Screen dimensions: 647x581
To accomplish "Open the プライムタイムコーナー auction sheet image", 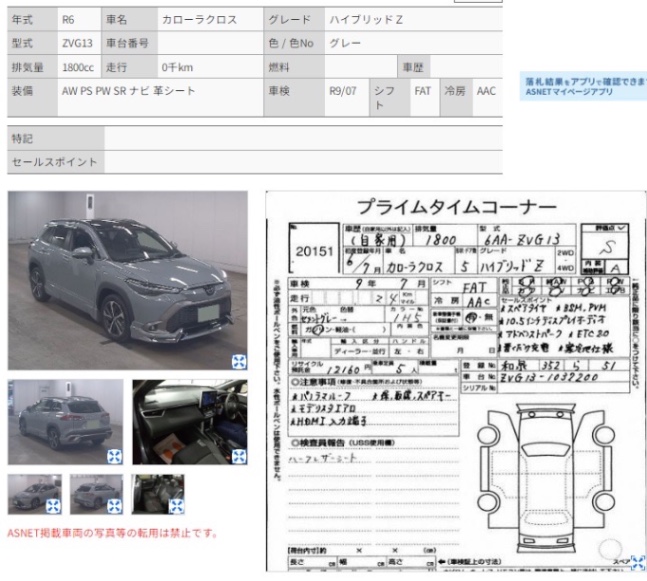I will pos(456,381).
